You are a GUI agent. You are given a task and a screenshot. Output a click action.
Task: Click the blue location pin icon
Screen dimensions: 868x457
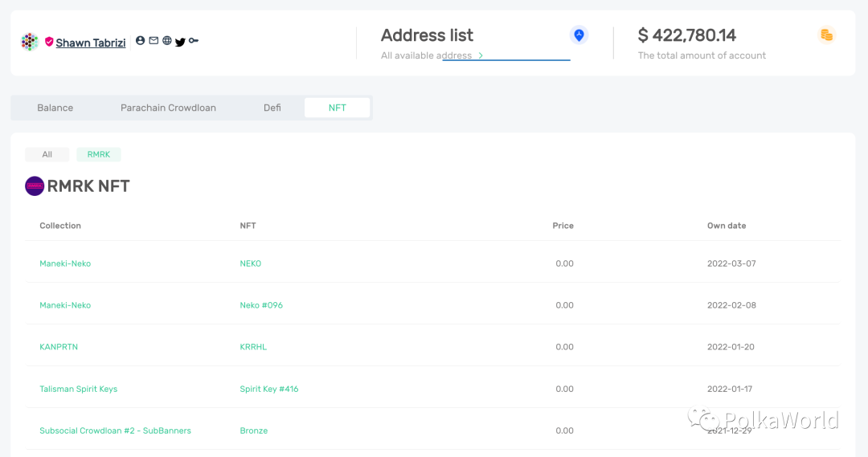pyautogui.click(x=579, y=35)
